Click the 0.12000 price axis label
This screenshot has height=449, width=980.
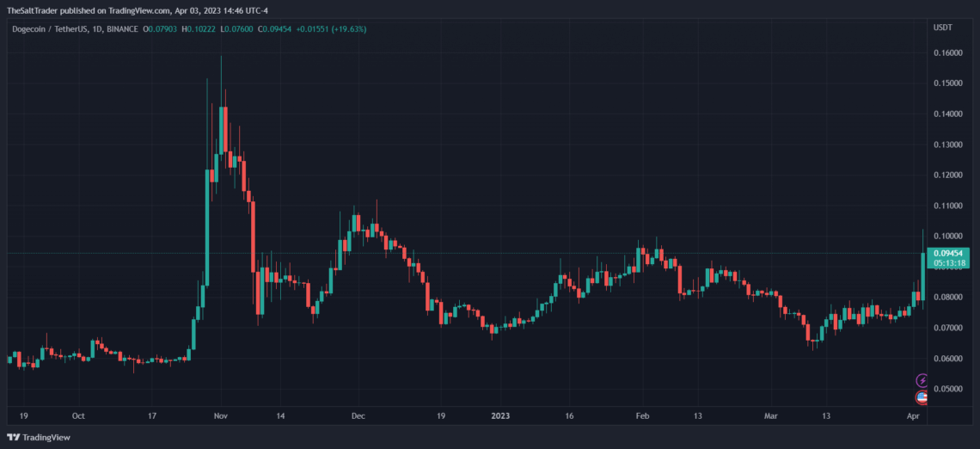point(947,175)
